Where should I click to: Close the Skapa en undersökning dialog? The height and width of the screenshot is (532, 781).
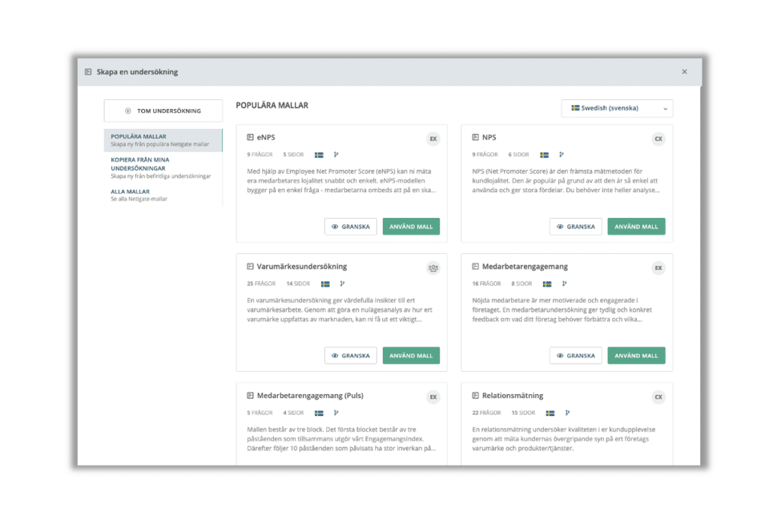tap(684, 72)
